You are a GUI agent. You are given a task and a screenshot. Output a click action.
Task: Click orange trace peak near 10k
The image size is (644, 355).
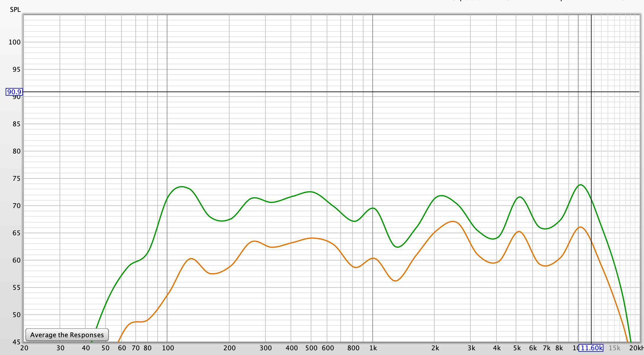(x=580, y=227)
